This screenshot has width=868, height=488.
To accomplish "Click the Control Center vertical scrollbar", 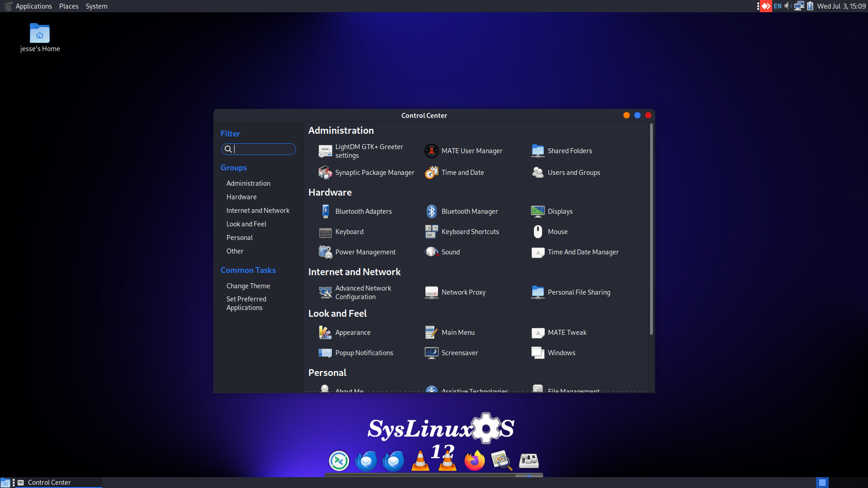I will [651, 230].
